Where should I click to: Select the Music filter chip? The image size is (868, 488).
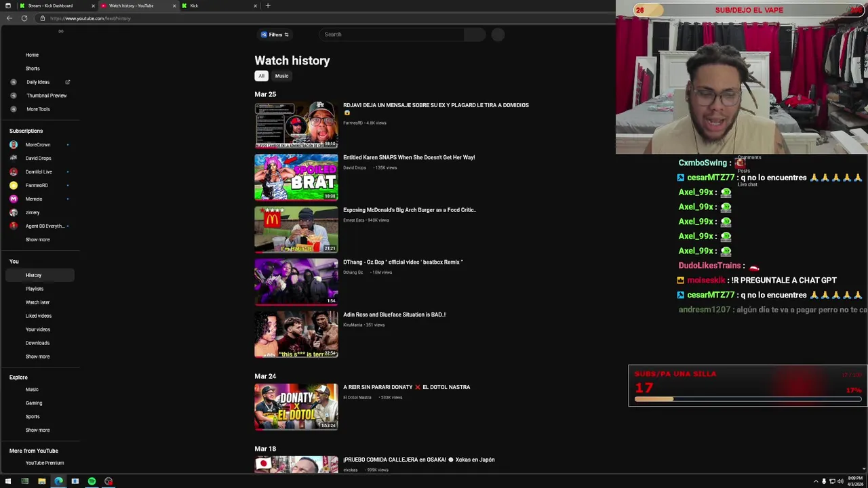pos(281,76)
